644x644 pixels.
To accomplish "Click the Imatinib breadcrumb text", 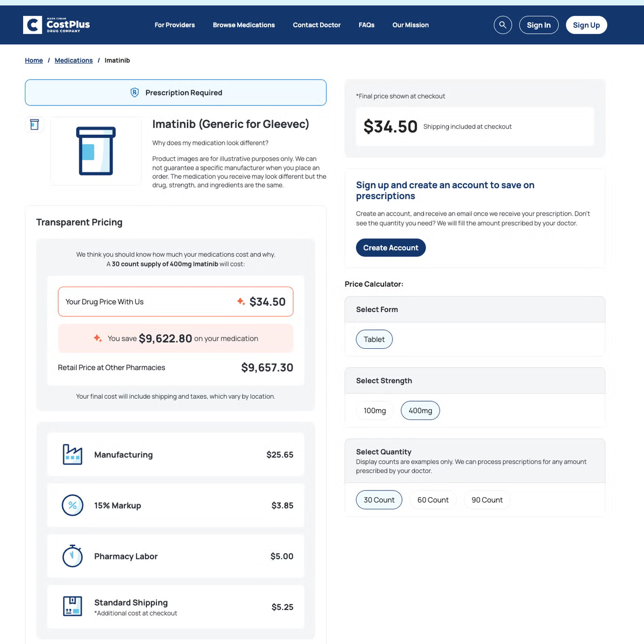I will tap(117, 60).
